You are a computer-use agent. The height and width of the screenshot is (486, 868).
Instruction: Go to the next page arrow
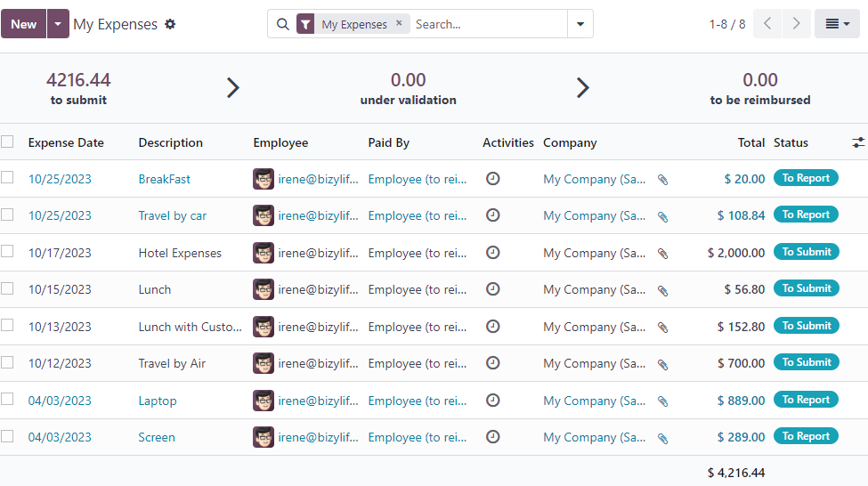[797, 24]
